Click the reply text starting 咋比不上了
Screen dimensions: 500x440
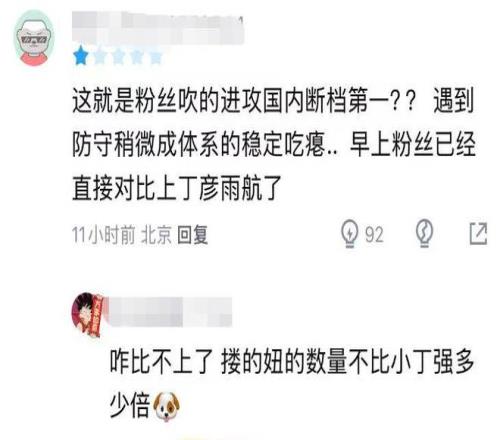tap(292, 383)
